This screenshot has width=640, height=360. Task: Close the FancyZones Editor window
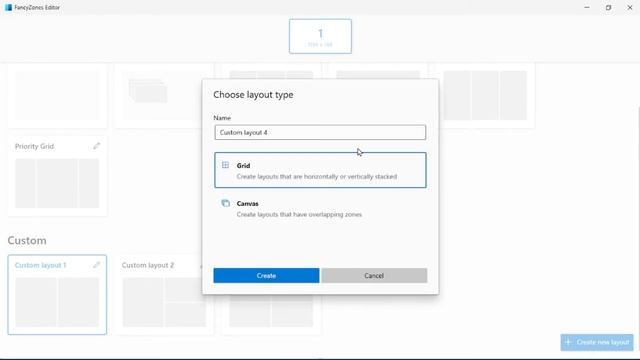pyautogui.click(x=629, y=7)
